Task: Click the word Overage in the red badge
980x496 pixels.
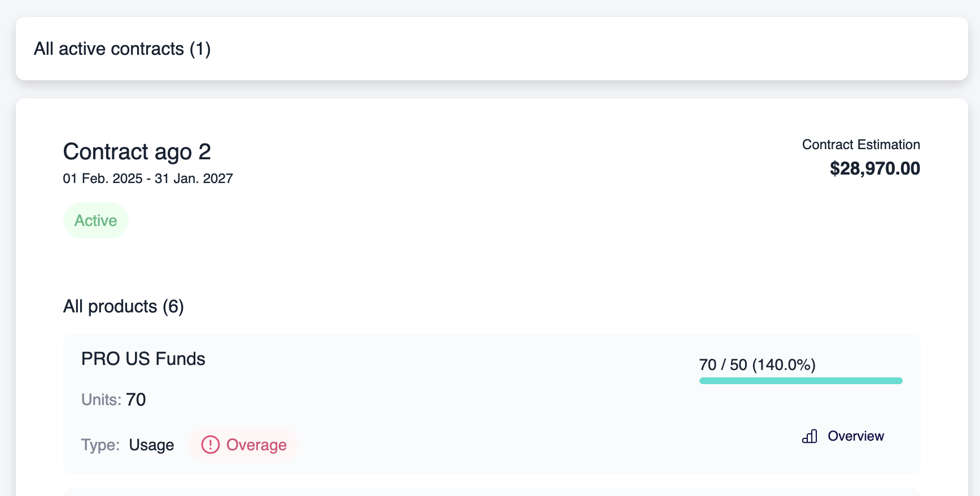Action: coord(256,445)
